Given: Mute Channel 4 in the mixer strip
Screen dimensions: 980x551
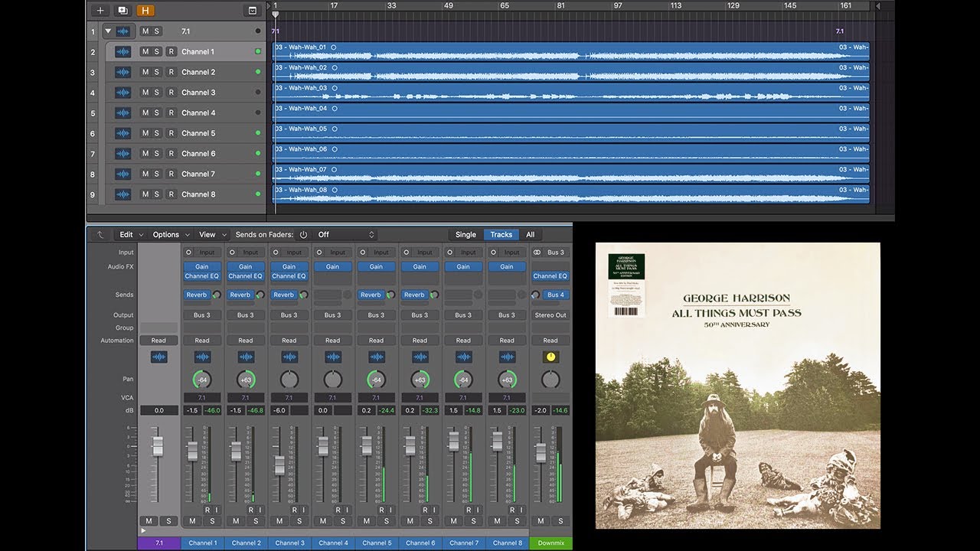Looking at the screenshot, I should [x=323, y=521].
